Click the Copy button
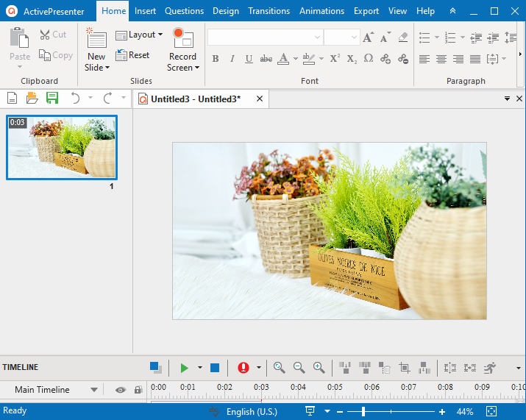Screen dimensions: 526x420 tap(56, 55)
